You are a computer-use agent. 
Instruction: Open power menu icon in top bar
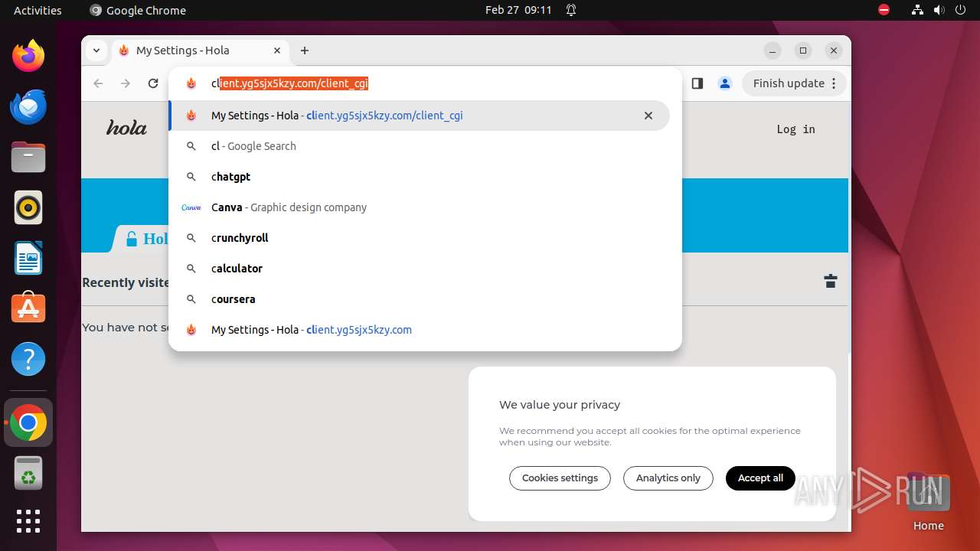coord(960,10)
